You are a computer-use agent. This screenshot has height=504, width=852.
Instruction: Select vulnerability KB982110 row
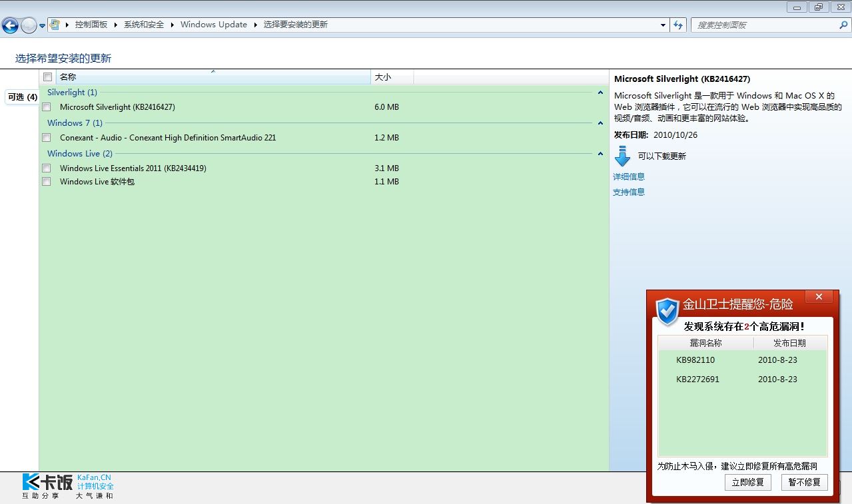(x=742, y=360)
